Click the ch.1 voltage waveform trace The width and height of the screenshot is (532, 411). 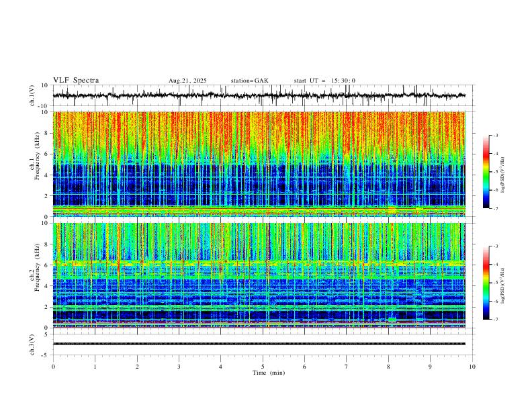point(259,95)
